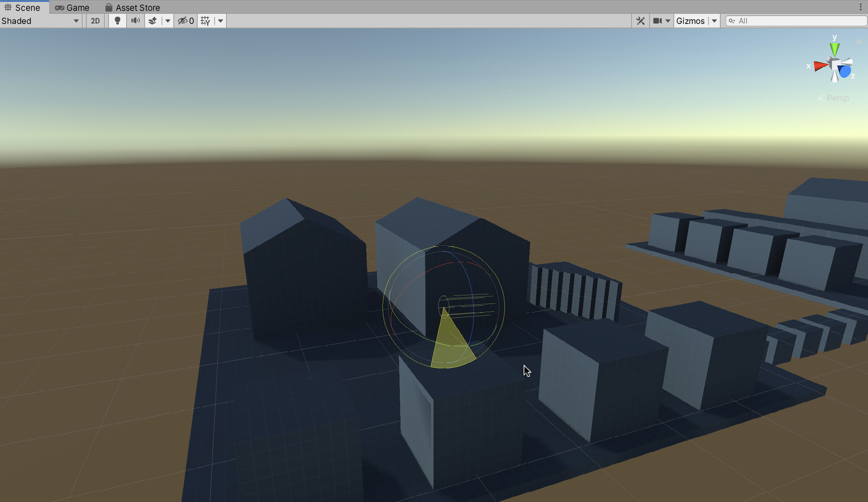Open the scene camera settings icon
The image size is (868, 502).
[658, 21]
